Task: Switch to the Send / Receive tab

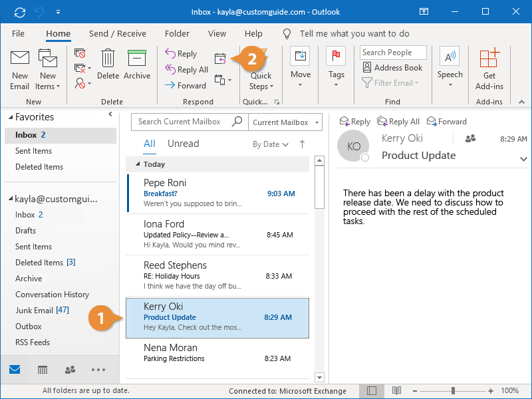Action: (x=118, y=34)
